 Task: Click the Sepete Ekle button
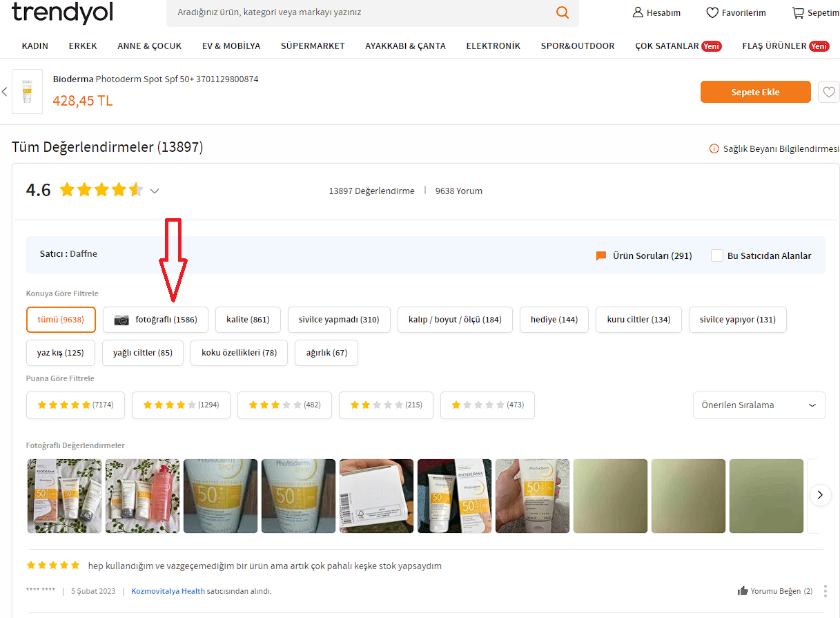[x=755, y=92]
